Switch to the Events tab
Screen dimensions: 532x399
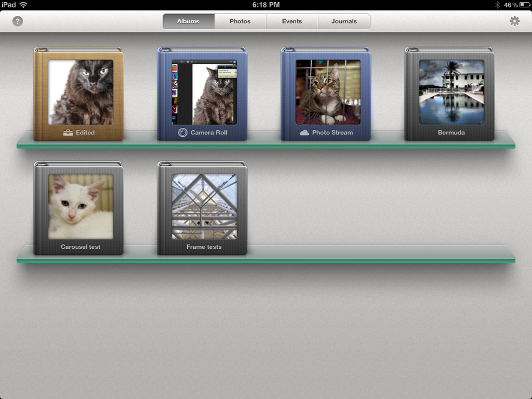(x=292, y=21)
